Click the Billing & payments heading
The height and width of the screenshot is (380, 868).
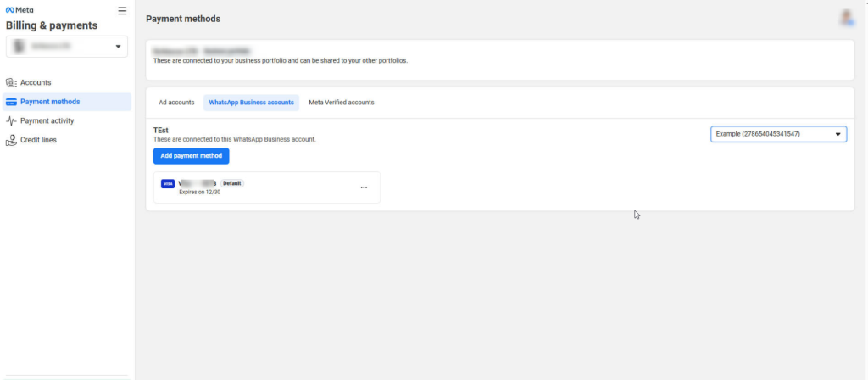52,25
